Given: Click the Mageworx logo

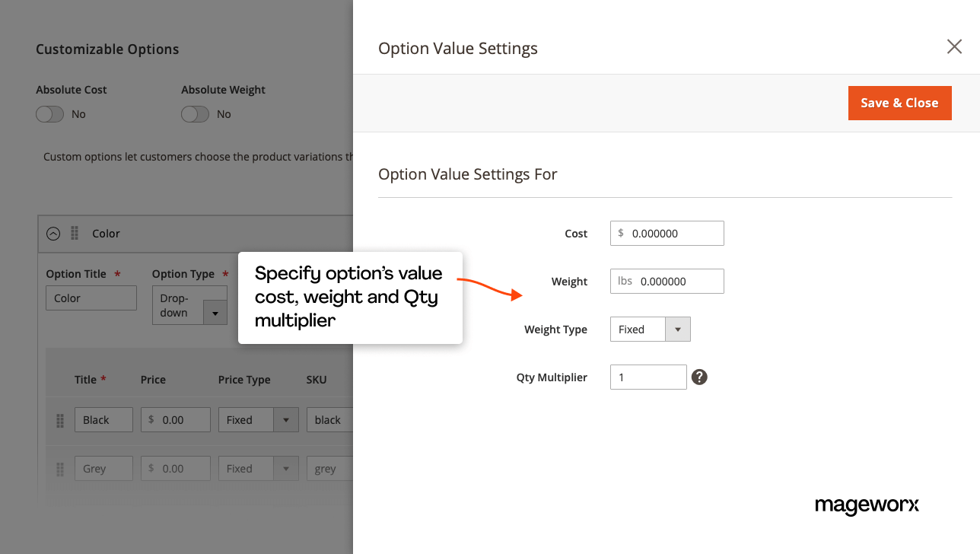Looking at the screenshot, I should [867, 505].
